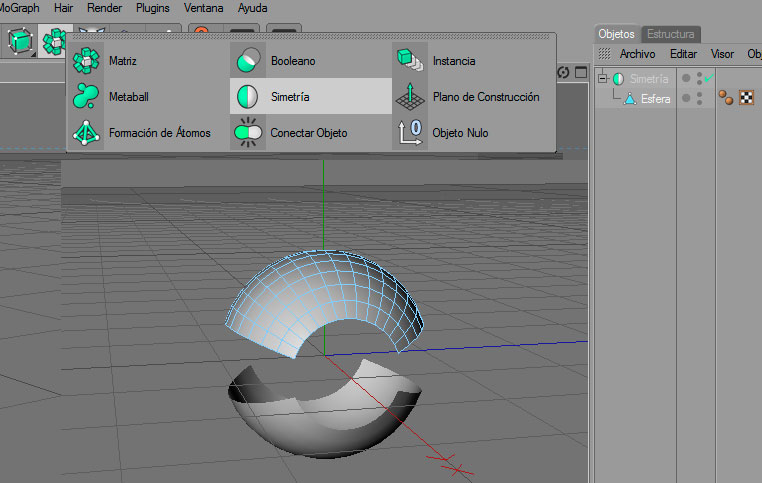The image size is (762, 483).
Task: Toggle the viewport maximize icon
Action: [581, 72]
